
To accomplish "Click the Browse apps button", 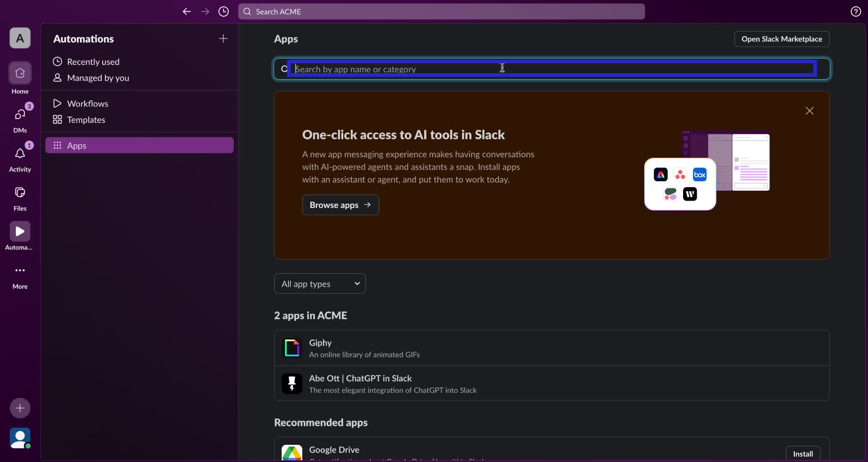I will tap(340, 205).
